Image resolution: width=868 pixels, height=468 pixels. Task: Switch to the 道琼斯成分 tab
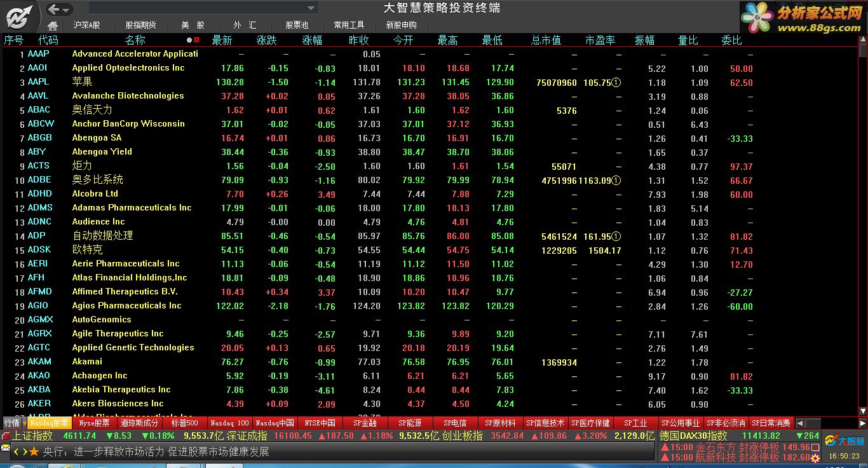click(x=140, y=423)
